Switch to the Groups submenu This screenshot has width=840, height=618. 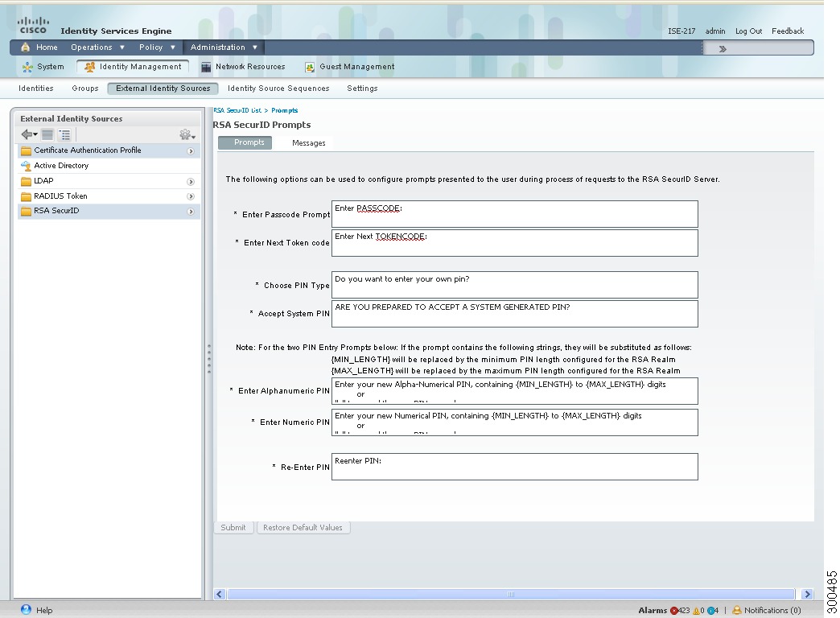[x=85, y=89]
